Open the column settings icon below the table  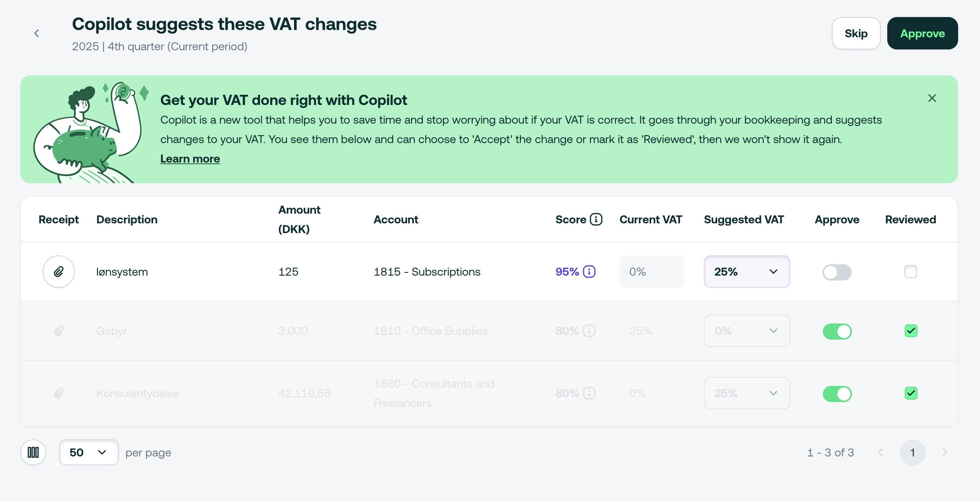click(x=33, y=452)
